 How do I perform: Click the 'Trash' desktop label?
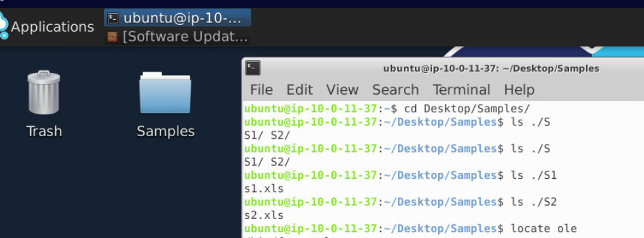pos(44,131)
